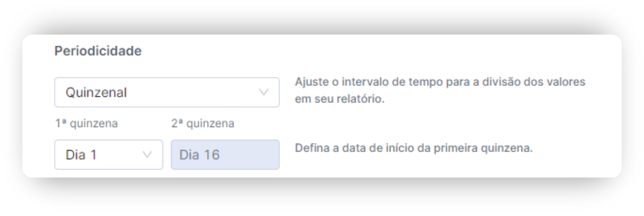The width and height of the screenshot is (644, 216).
Task: Click the 'em seu relatório.' text line
Action: click(x=339, y=99)
